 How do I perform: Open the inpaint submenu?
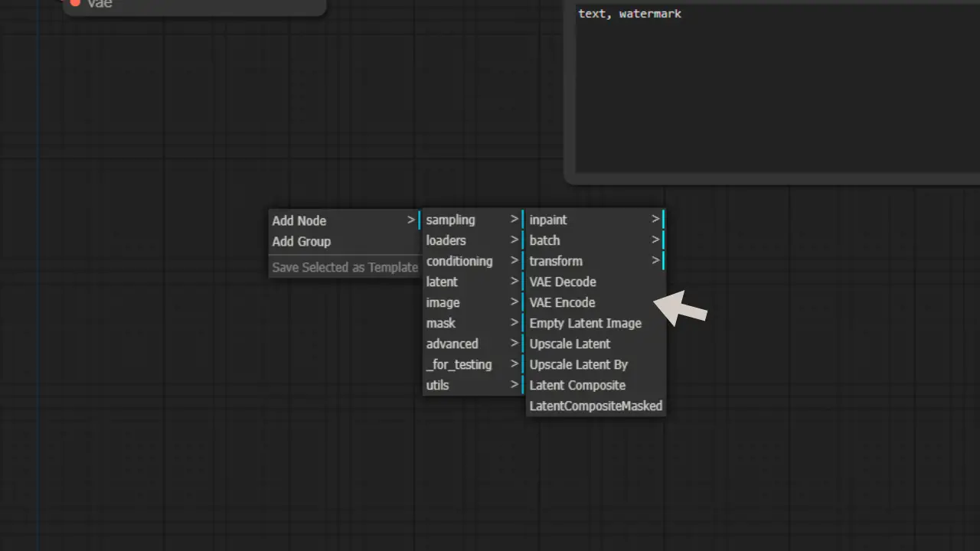595,220
